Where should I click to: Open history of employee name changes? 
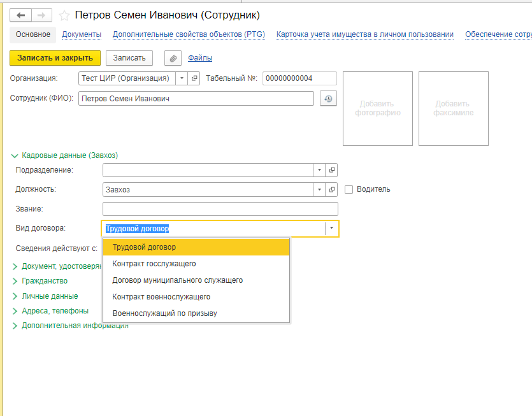click(328, 99)
